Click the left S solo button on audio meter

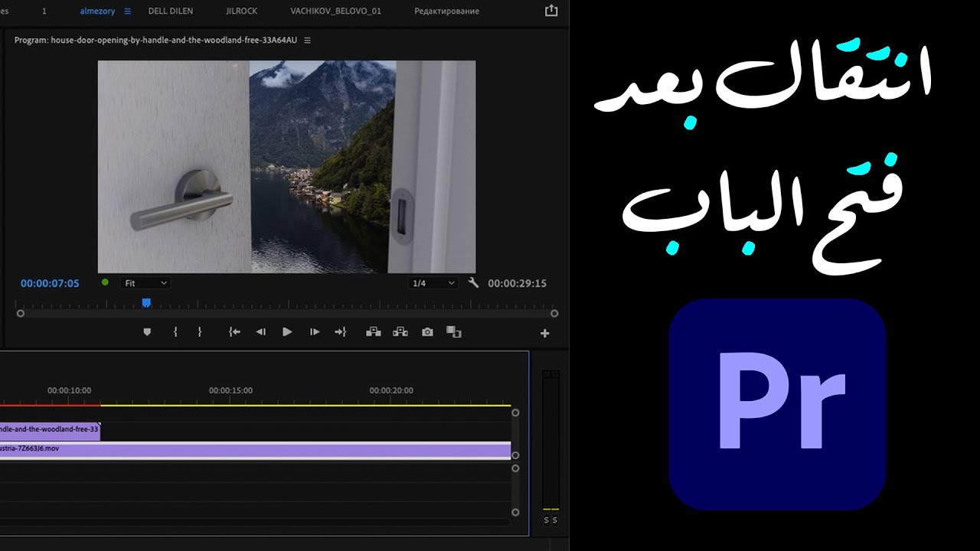[547, 520]
